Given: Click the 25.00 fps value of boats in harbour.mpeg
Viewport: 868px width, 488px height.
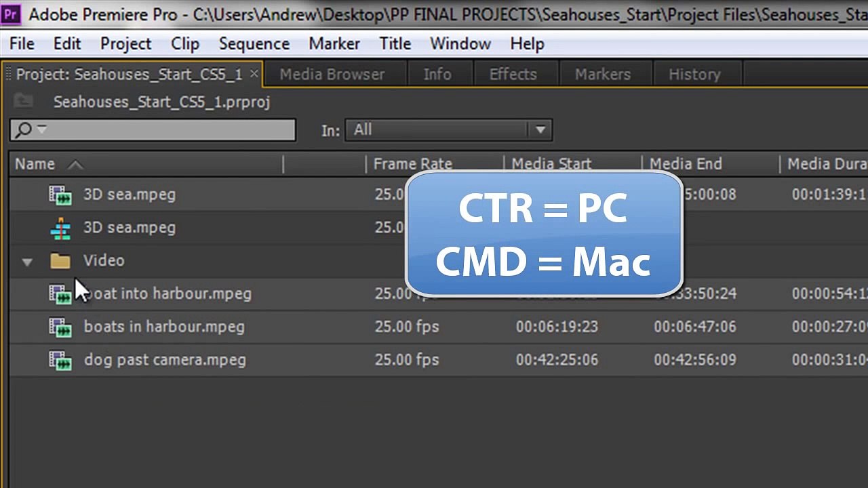Looking at the screenshot, I should (x=407, y=327).
